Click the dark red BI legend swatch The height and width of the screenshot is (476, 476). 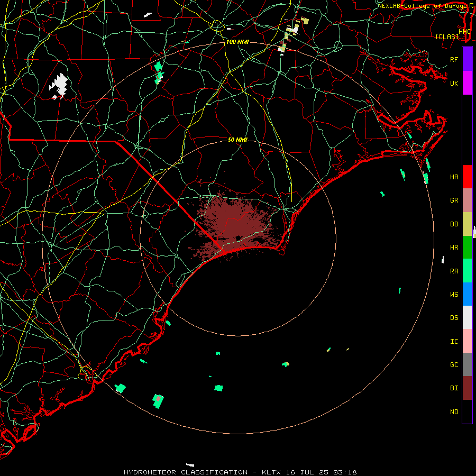tap(467, 388)
